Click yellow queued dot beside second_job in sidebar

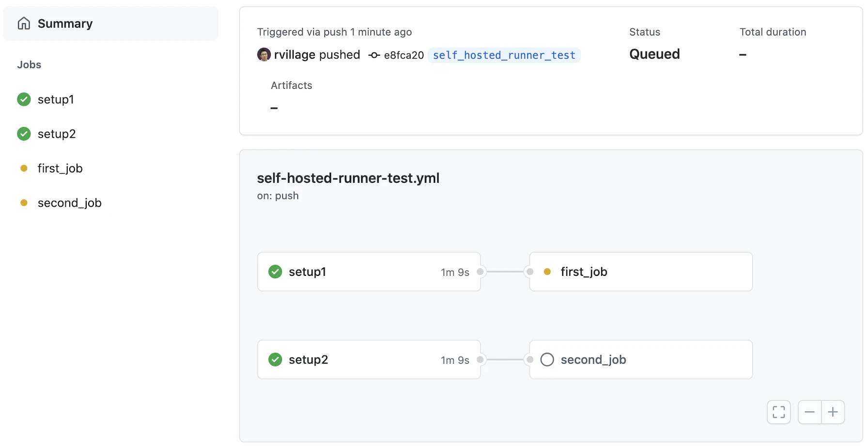(24, 203)
